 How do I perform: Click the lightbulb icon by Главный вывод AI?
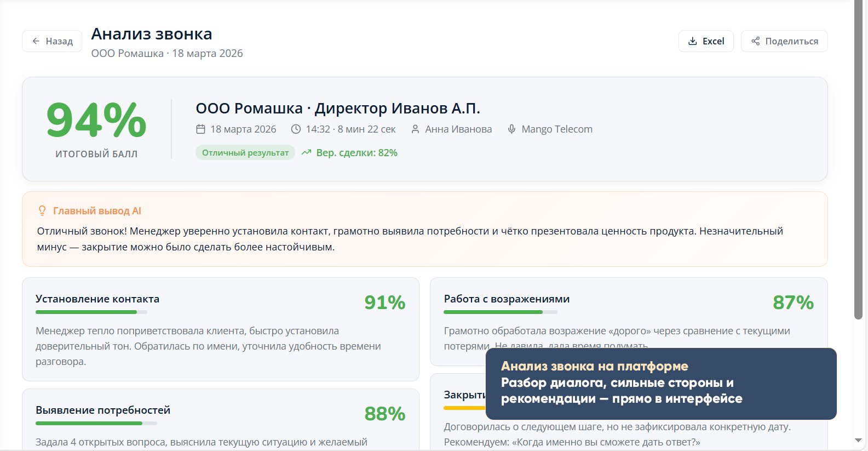coord(42,211)
